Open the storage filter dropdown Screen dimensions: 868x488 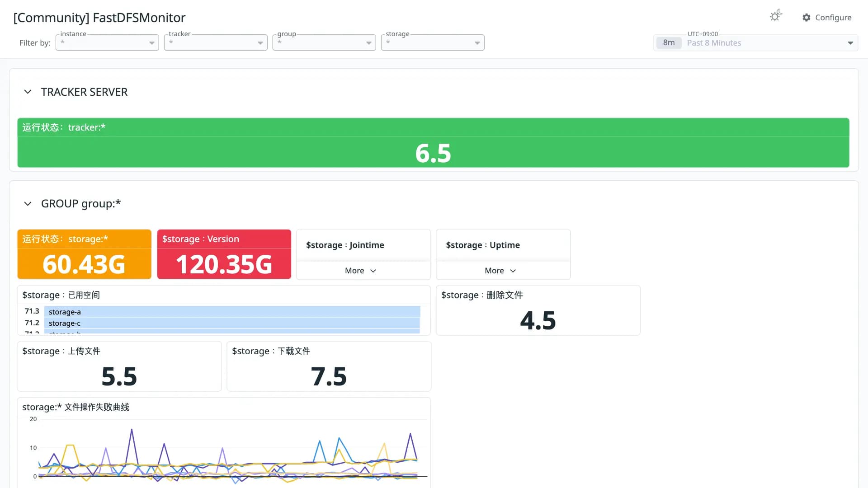click(433, 42)
